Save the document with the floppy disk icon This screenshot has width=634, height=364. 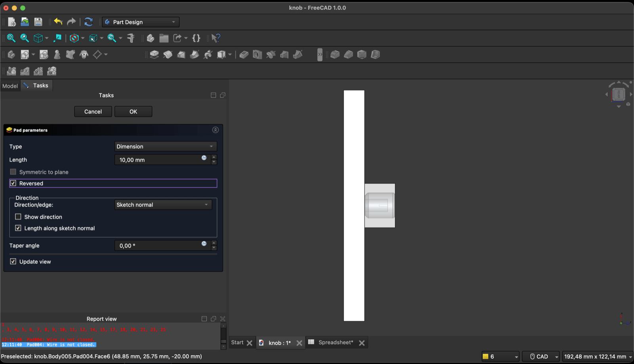coord(38,22)
